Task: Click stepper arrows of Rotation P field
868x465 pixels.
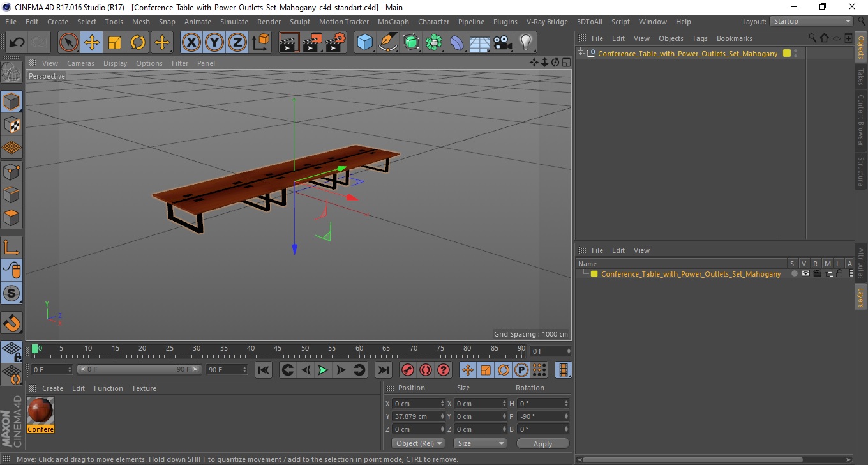Action: click(566, 416)
